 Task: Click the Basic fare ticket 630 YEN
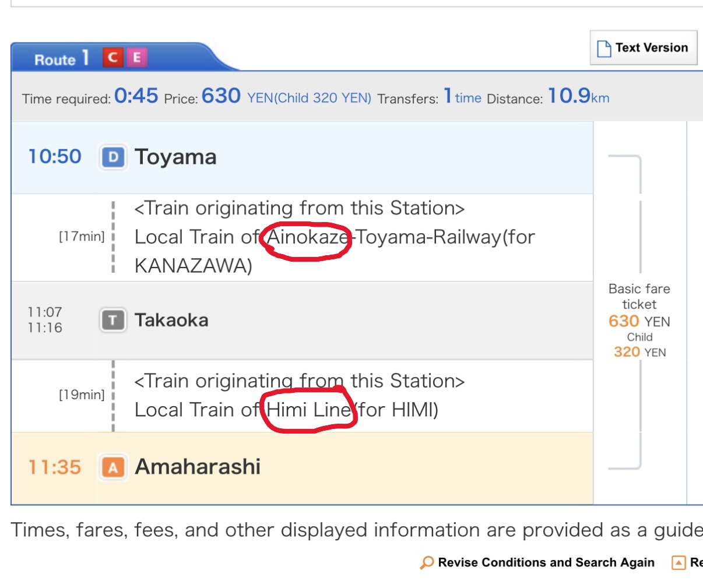tap(639, 321)
